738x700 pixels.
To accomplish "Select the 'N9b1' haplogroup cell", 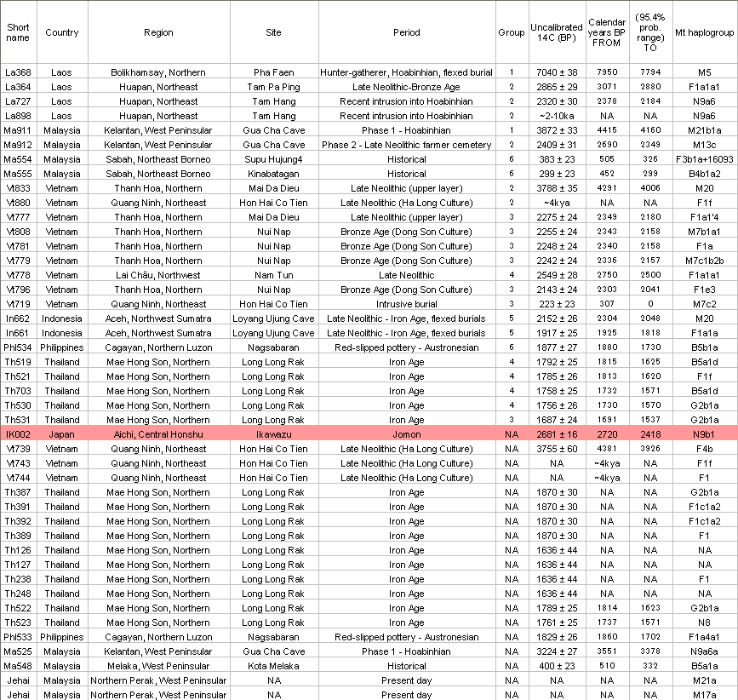I will pos(705,434).
